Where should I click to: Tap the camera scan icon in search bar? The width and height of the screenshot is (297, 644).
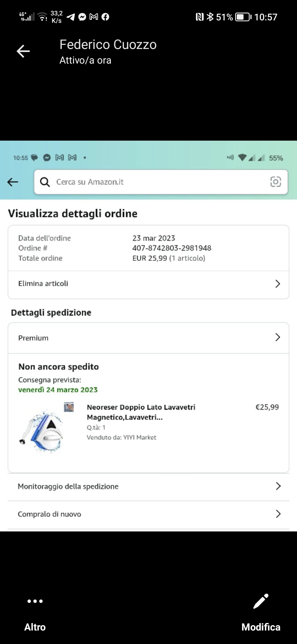(x=276, y=182)
